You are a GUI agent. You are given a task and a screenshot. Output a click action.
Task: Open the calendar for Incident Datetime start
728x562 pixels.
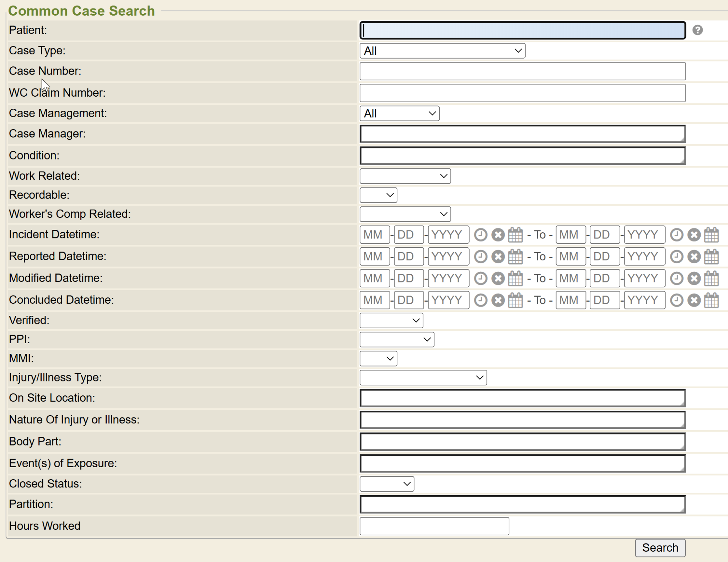(x=515, y=235)
